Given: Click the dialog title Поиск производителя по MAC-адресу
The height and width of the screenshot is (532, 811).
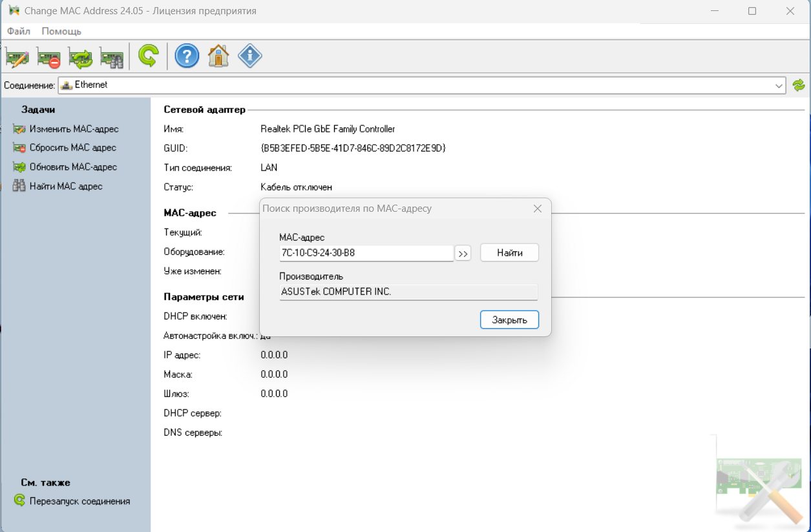Looking at the screenshot, I should [347, 209].
